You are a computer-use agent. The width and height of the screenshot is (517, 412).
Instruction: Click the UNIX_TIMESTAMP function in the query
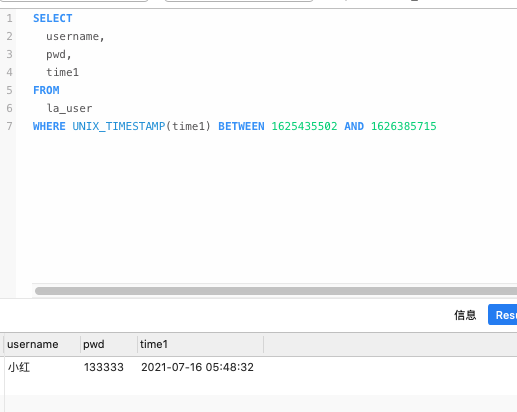click(x=119, y=126)
